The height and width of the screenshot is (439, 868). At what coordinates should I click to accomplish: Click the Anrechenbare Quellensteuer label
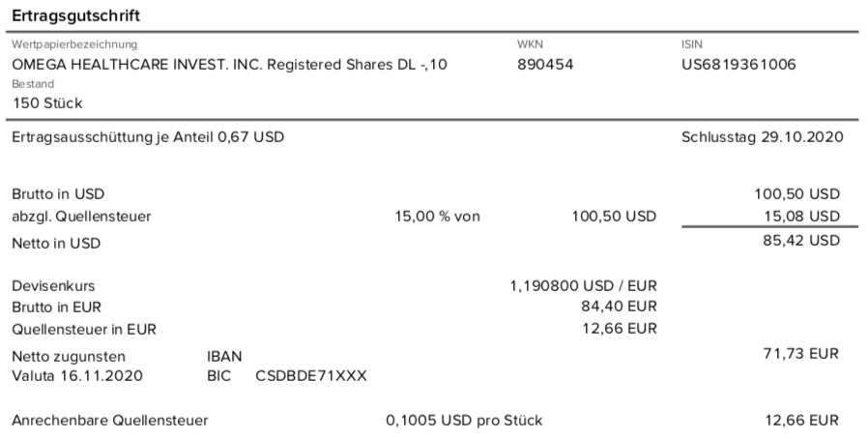click(110, 421)
